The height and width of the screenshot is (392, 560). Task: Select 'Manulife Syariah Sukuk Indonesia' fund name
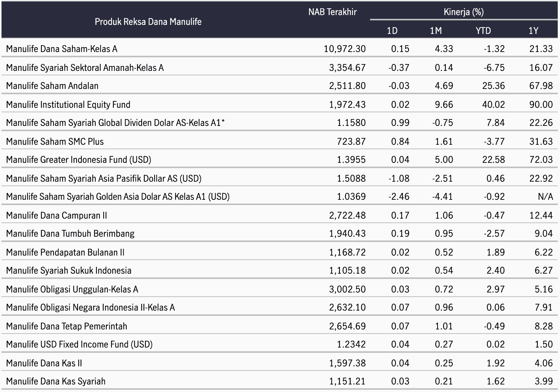pos(69,270)
